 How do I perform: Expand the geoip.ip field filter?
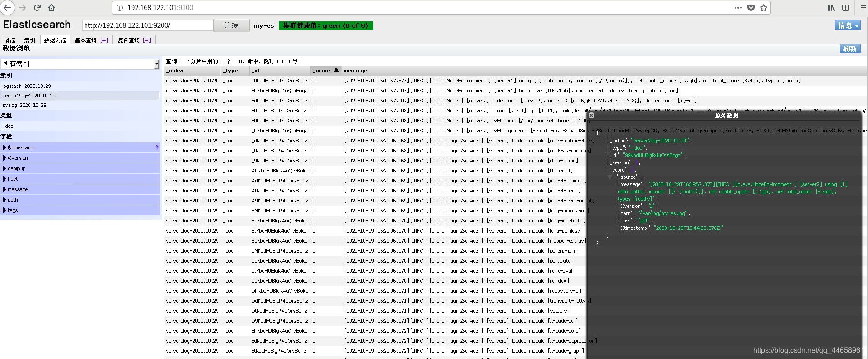4,168
